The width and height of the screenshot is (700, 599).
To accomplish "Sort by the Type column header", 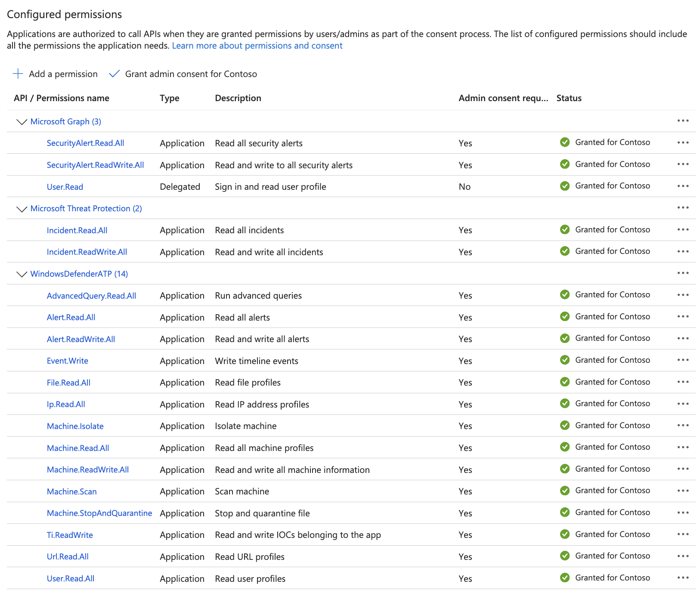I will tap(169, 98).
